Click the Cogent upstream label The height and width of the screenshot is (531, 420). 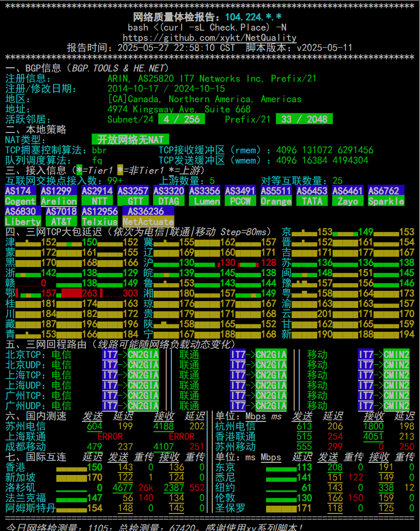(x=20, y=201)
